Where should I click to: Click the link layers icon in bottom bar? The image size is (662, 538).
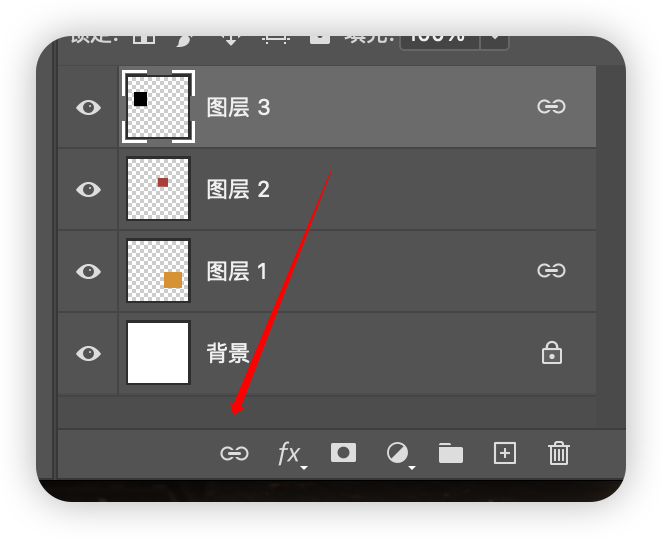[234, 454]
